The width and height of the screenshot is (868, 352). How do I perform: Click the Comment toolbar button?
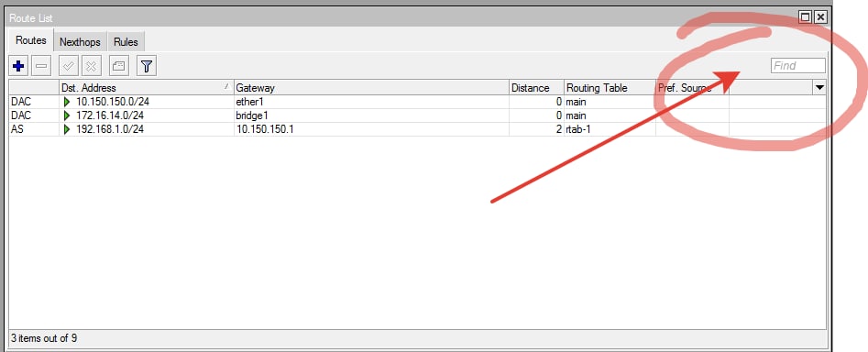(x=118, y=66)
